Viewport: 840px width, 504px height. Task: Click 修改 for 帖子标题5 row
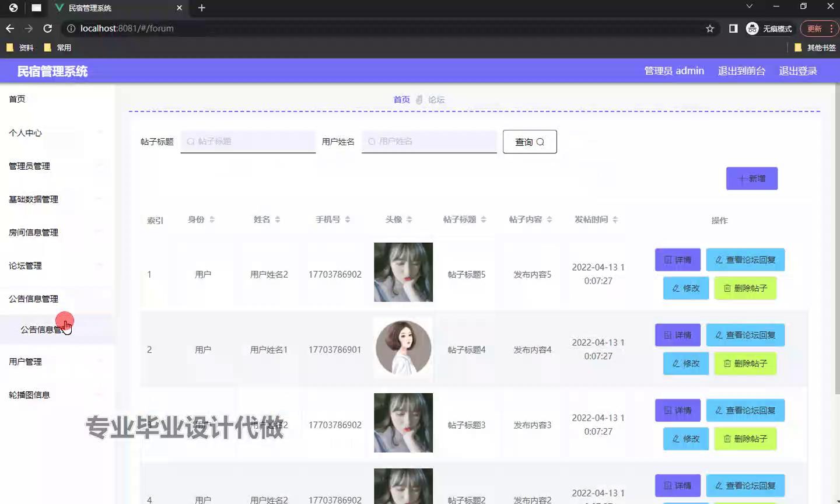click(x=686, y=288)
